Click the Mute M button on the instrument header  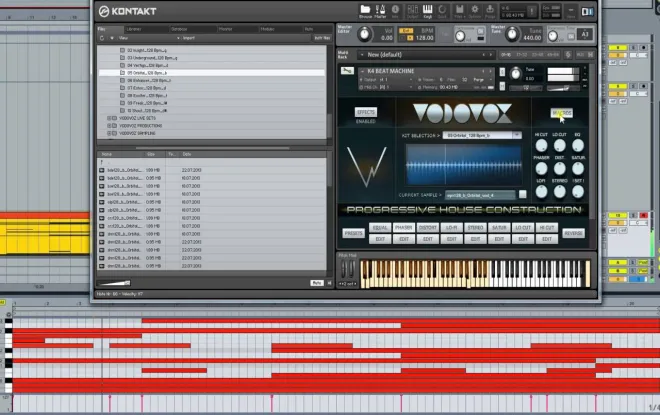(x=502, y=86)
